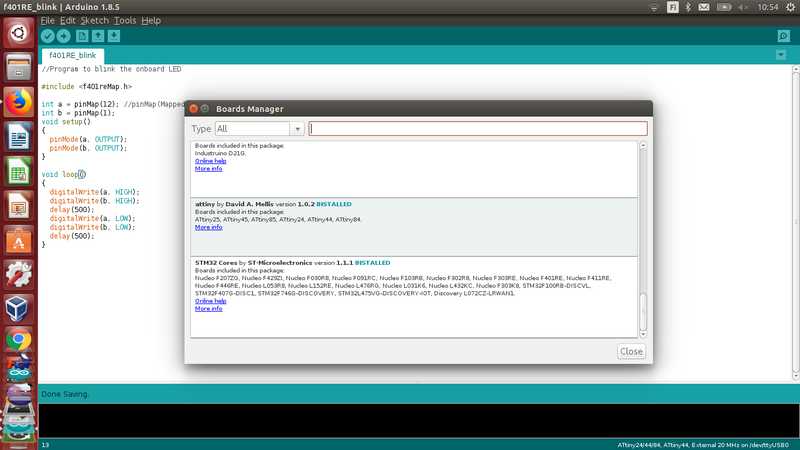Open More info link under Industruino D21G
Viewport: 800px width, 450px height.
(208, 168)
